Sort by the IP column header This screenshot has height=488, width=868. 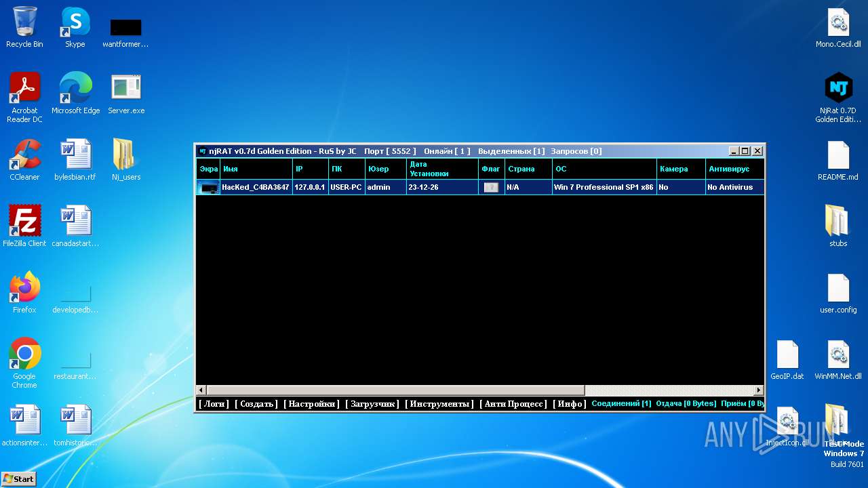[311, 169]
